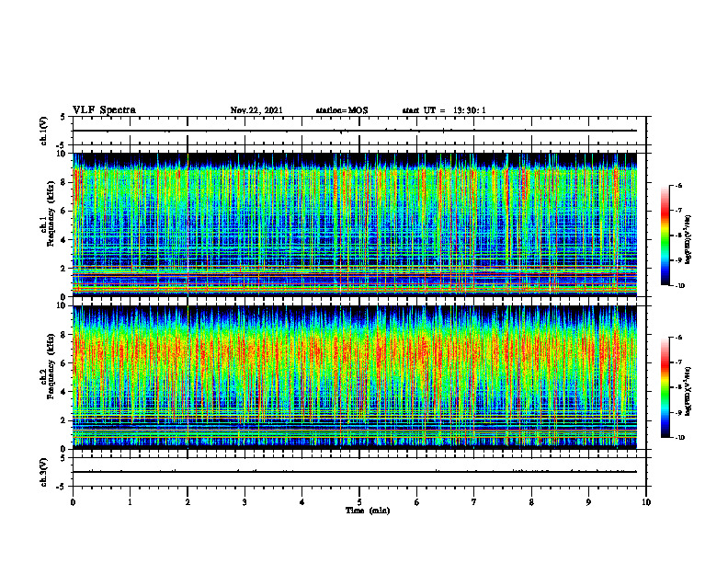Click the "station=MOS" label
Screen dimensions: 728x563
click(x=342, y=110)
